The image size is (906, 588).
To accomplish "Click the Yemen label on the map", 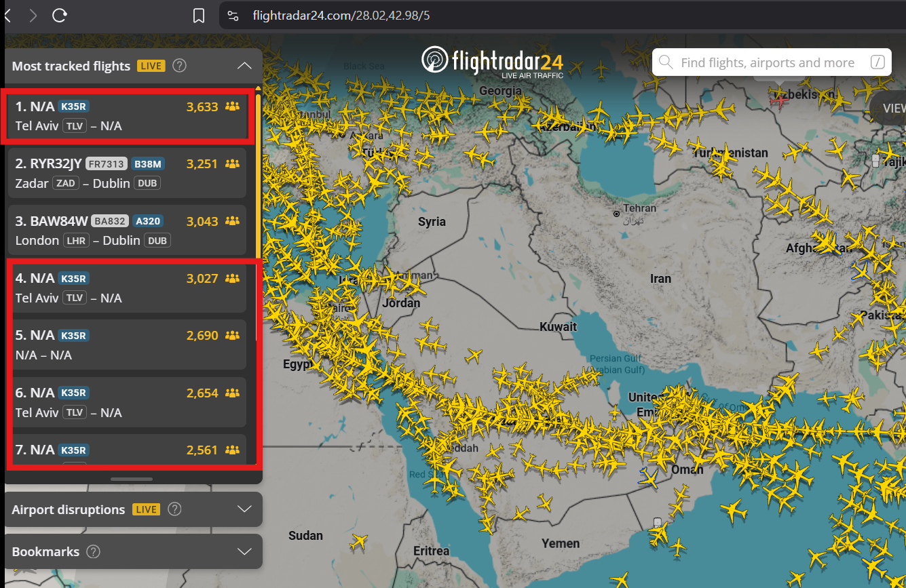I will (x=561, y=543).
